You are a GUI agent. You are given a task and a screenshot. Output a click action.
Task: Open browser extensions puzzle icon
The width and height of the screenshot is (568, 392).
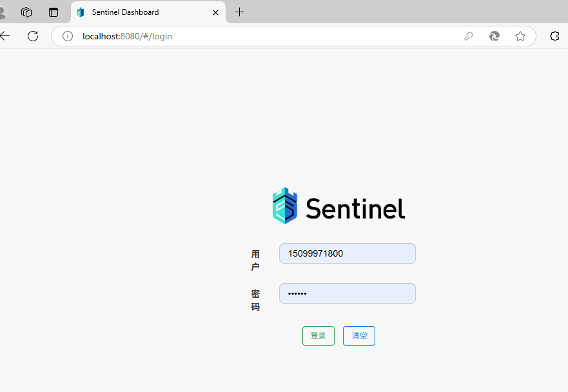pyautogui.click(x=554, y=36)
